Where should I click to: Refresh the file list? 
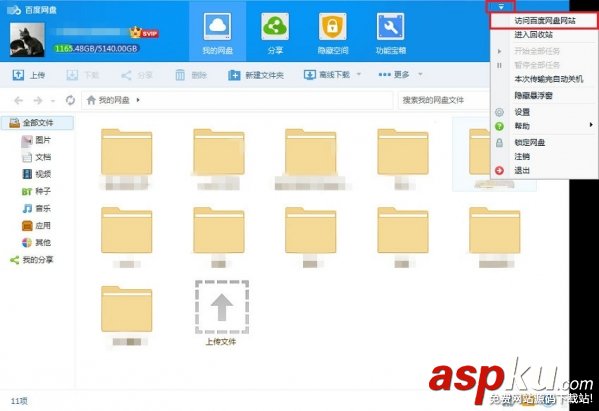pos(70,100)
